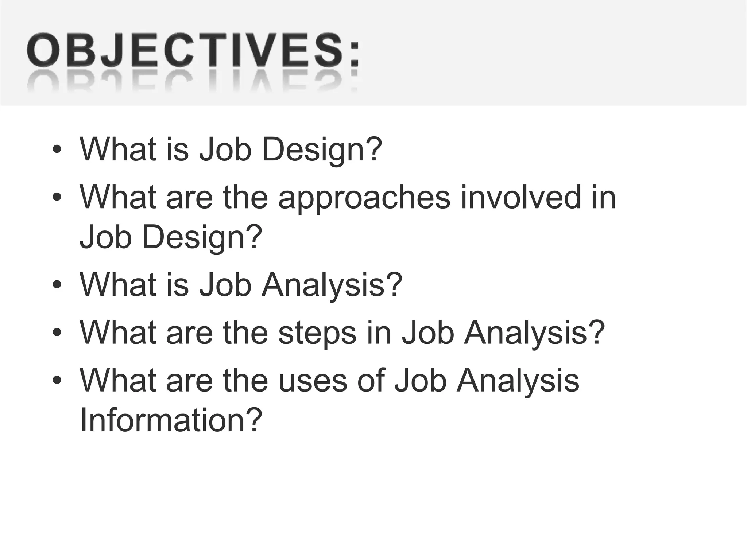Click the word 'uses' in fifth bullet
747x560 pixels.
[x=313, y=384]
